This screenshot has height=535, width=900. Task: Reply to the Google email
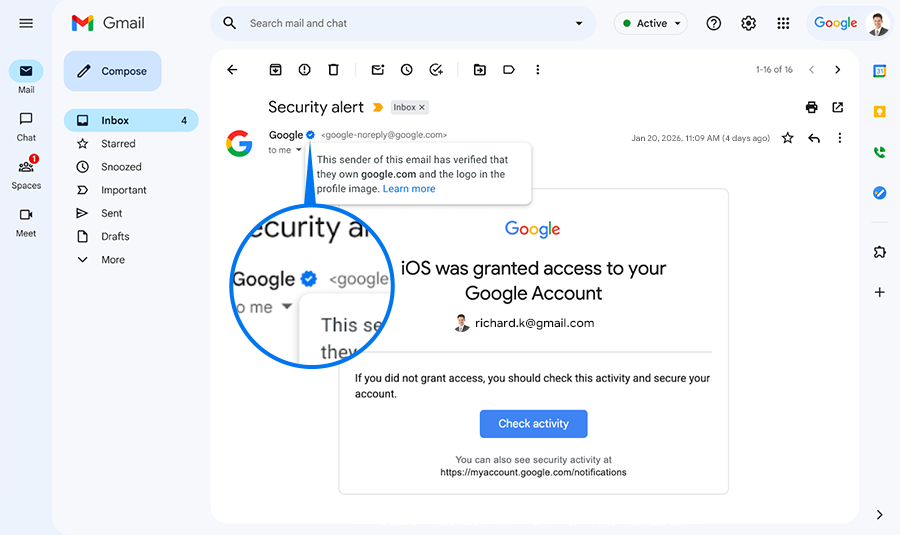814,138
